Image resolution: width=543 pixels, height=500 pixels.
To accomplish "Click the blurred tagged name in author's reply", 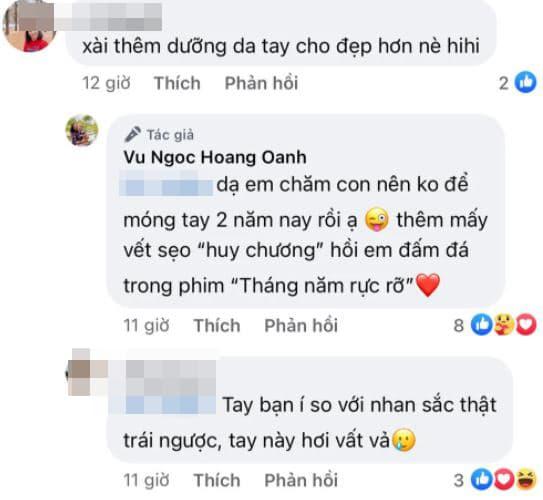I will tap(166, 183).
